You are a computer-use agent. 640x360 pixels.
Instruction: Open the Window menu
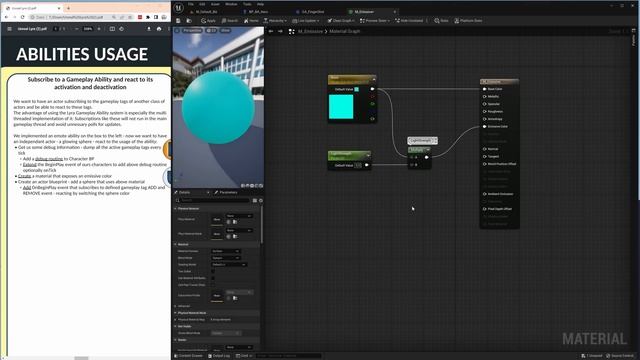click(x=231, y=4)
